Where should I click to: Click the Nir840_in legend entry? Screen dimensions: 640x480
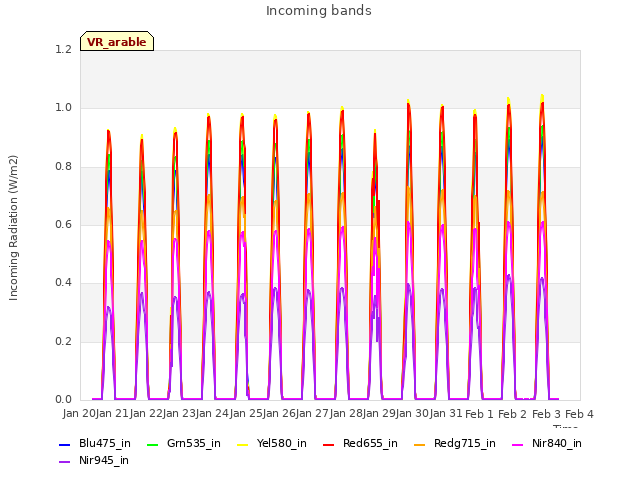click(547, 443)
